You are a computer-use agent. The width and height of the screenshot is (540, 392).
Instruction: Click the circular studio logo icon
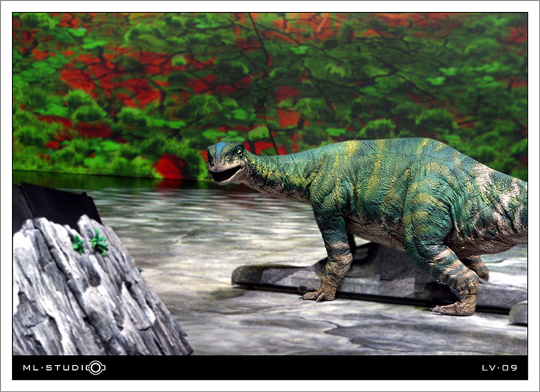96,367
